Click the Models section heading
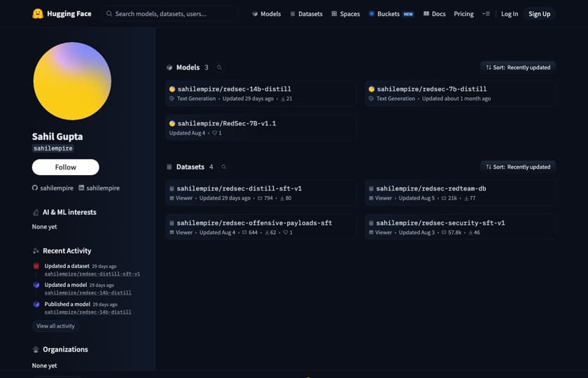This screenshot has width=588, height=378. click(x=188, y=67)
